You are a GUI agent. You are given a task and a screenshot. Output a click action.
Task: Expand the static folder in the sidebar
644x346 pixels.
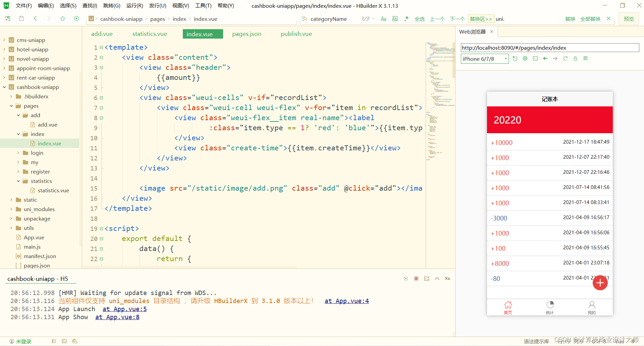pyautogui.click(x=11, y=200)
